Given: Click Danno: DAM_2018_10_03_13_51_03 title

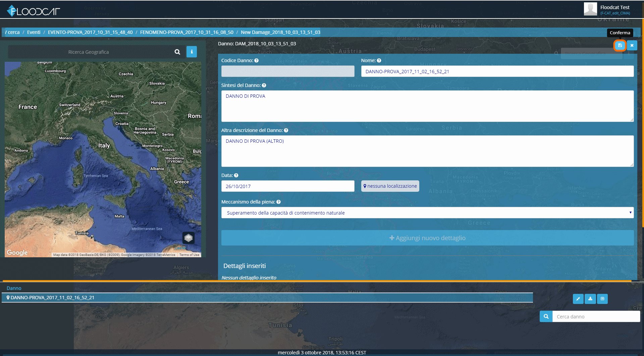Looking at the screenshot, I should pos(257,44).
